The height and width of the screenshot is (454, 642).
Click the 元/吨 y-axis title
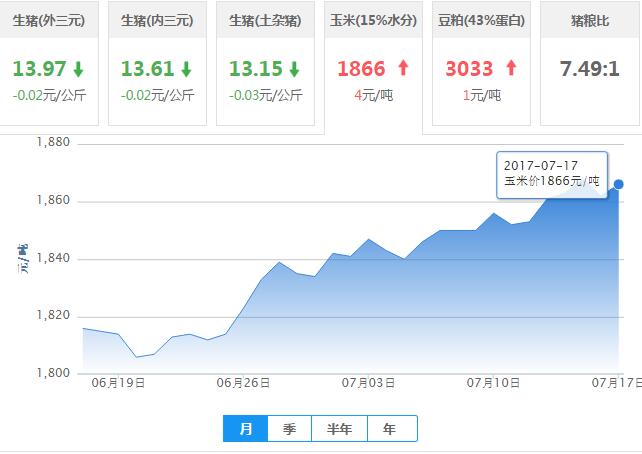(23, 259)
